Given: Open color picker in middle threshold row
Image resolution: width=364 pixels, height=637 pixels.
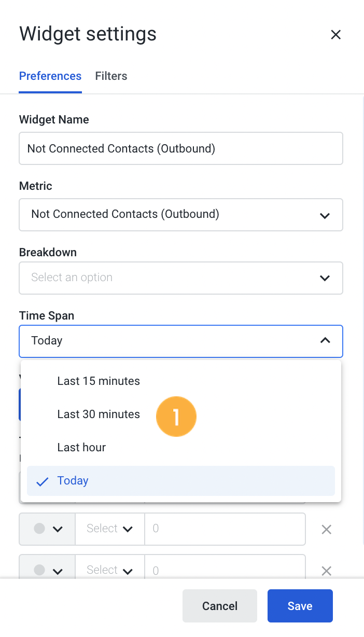Looking at the screenshot, I should click(x=48, y=529).
